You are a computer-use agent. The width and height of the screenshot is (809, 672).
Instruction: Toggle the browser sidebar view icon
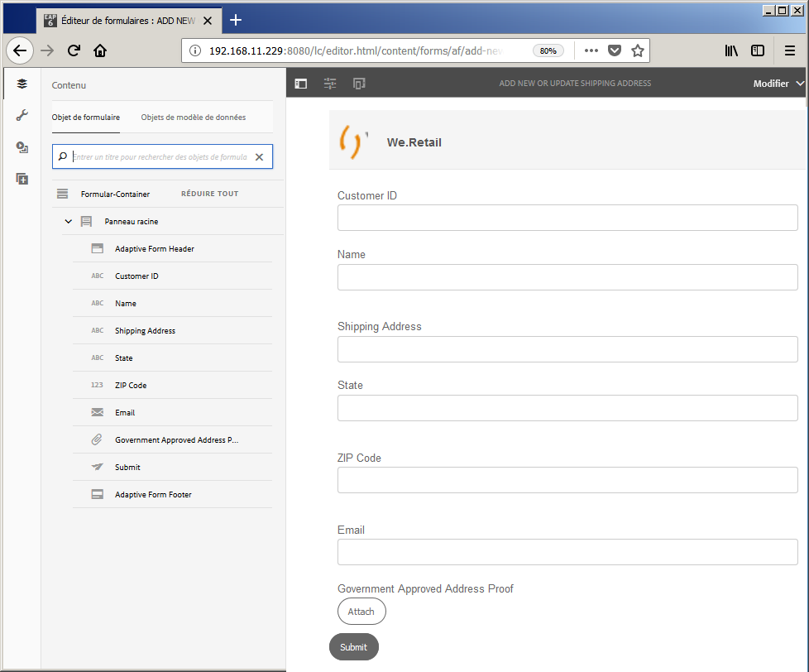(758, 50)
